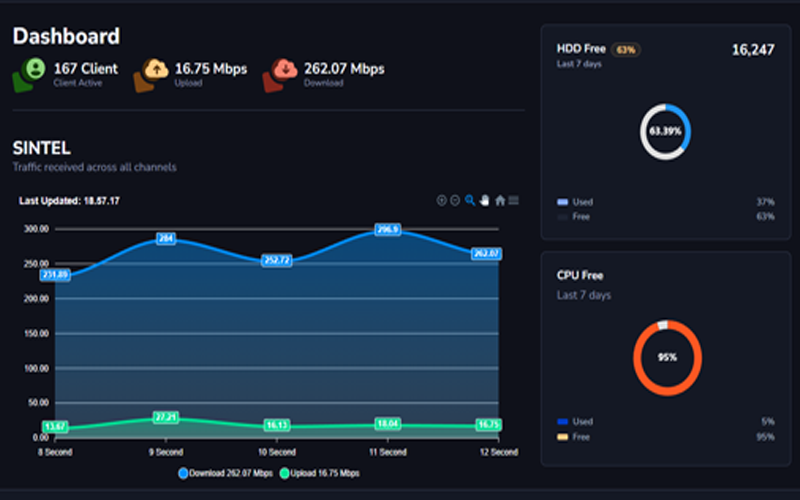
Task: Reset chart zoom with home icon
Action: [x=500, y=201]
